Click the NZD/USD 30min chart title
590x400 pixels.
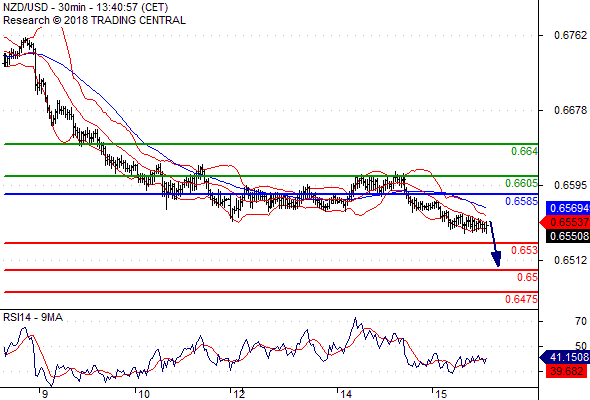(85, 7)
